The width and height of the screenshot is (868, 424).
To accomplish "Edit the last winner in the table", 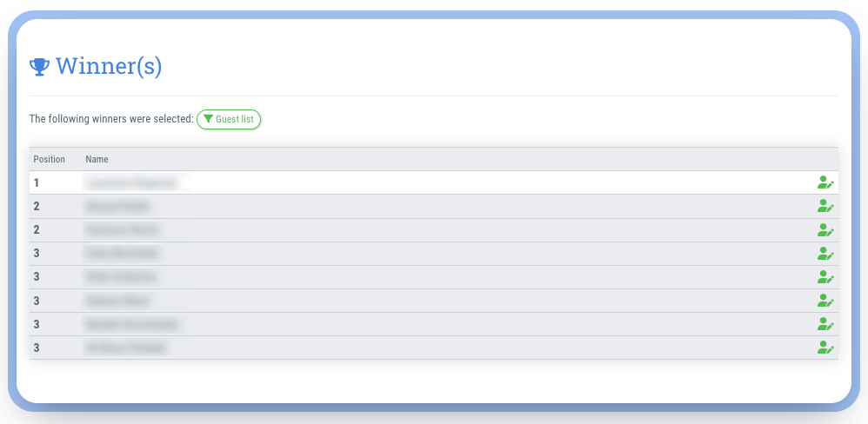I will click(x=825, y=348).
